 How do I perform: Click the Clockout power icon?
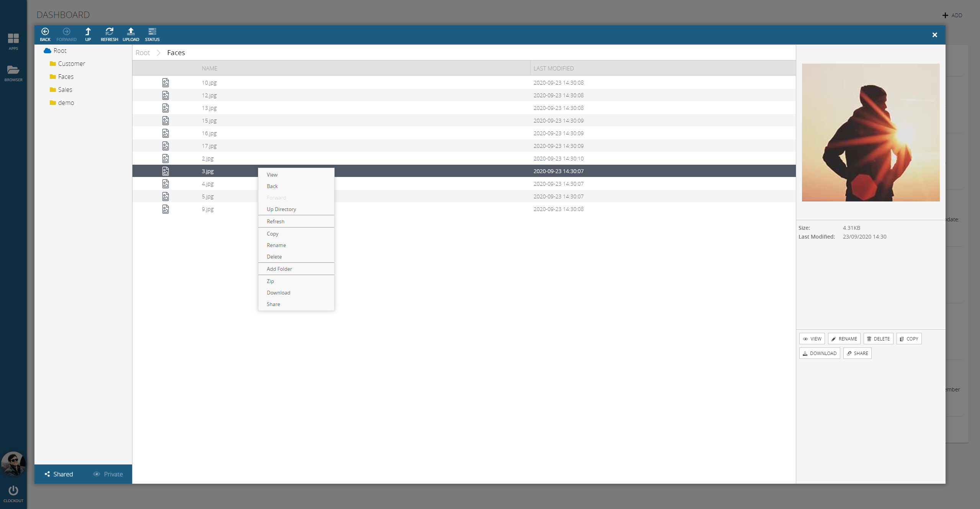click(x=13, y=491)
